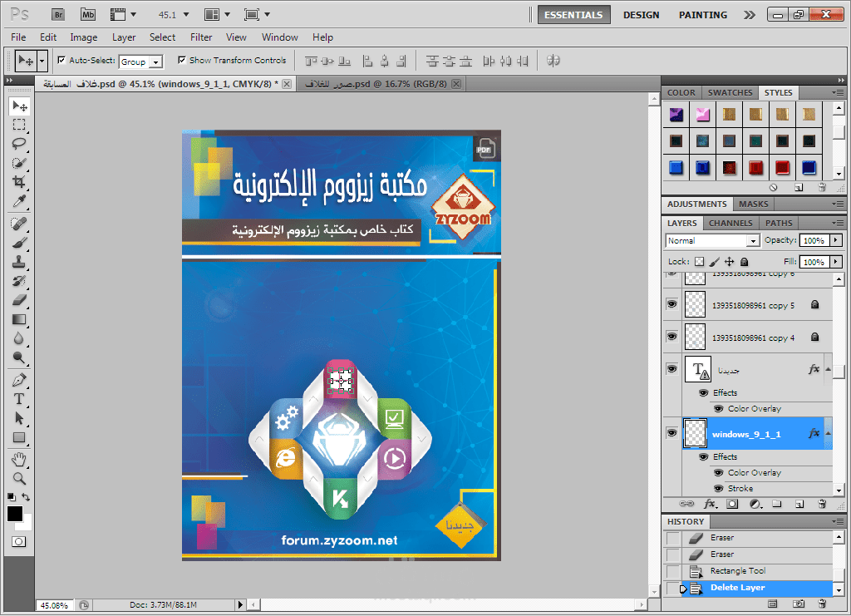Open the Image menu

(84, 37)
